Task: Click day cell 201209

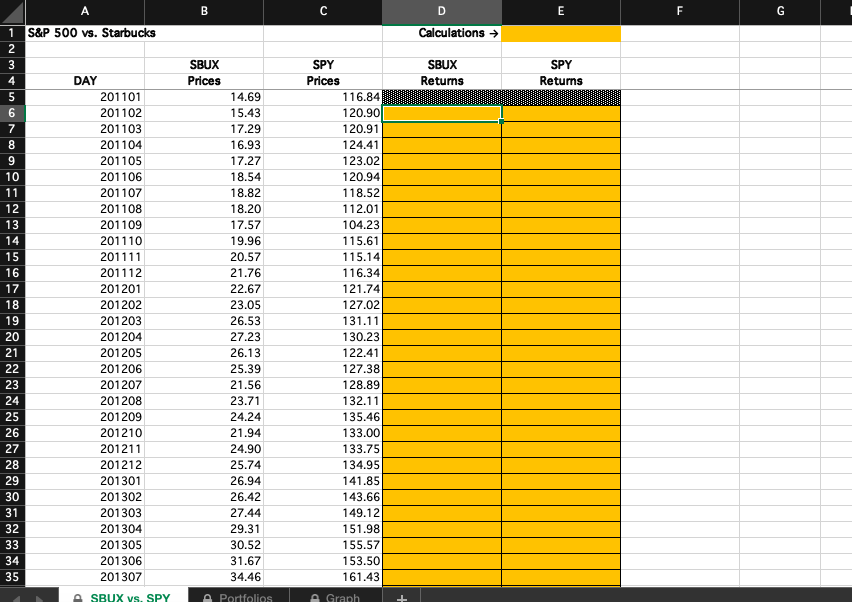Action: 85,417
